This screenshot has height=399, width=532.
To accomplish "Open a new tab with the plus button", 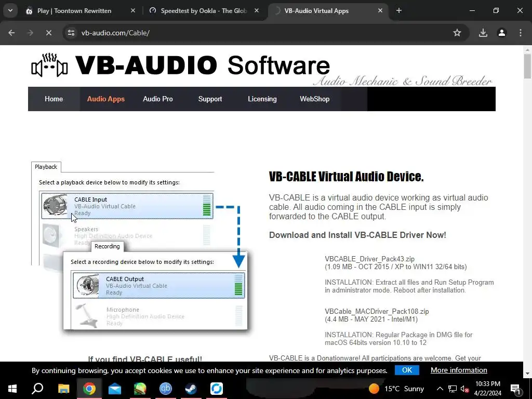I will (399, 10).
